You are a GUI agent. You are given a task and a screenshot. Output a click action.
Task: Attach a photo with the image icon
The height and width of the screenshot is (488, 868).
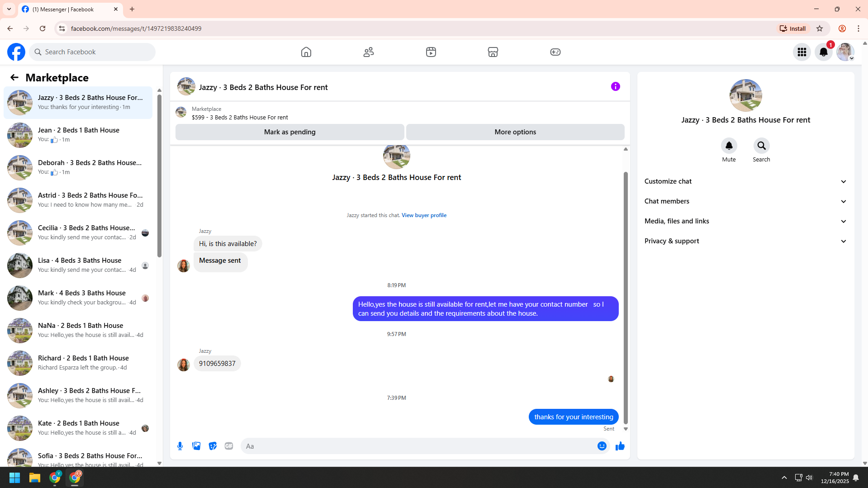tap(196, 446)
